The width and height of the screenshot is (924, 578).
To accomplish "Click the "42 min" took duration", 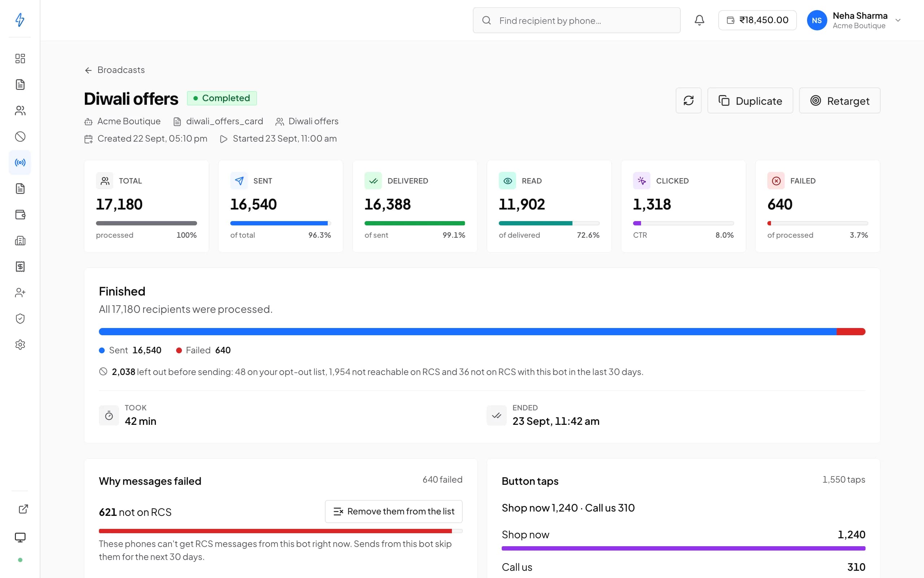I will pyautogui.click(x=140, y=421).
